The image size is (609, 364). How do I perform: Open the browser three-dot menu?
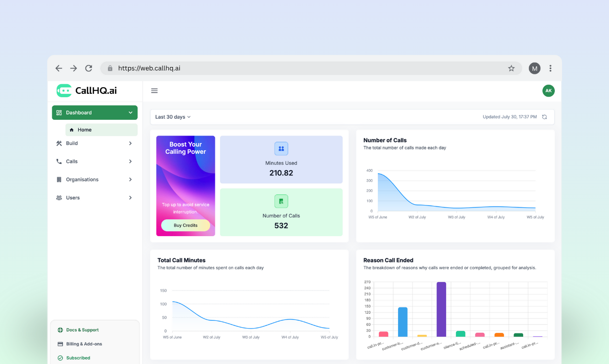(550, 68)
